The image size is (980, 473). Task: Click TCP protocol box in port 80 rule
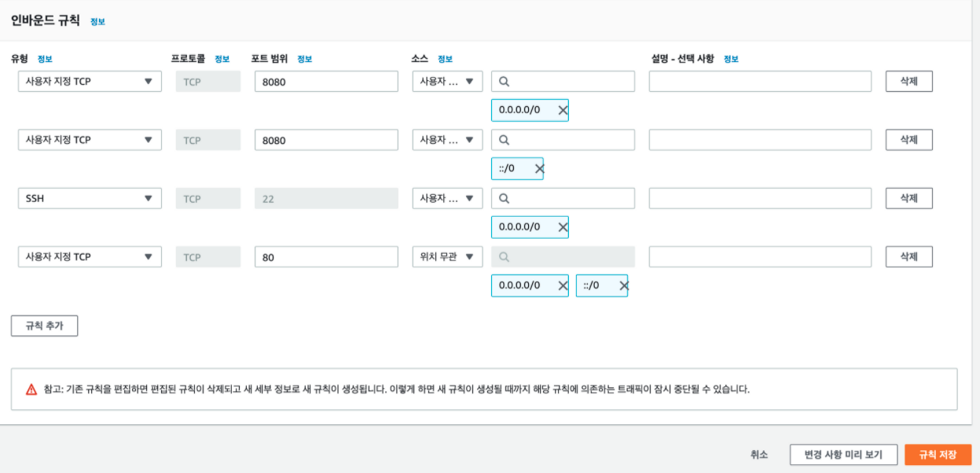(x=208, y=257)
